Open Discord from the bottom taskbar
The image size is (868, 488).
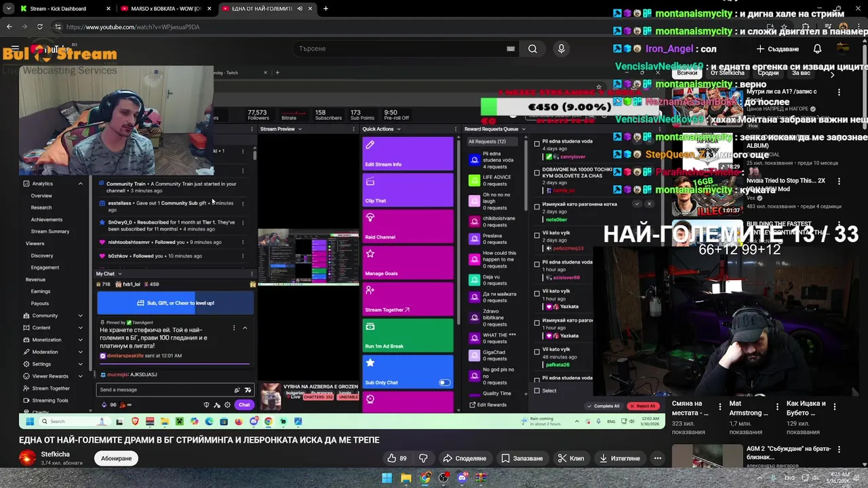[462, 478]
